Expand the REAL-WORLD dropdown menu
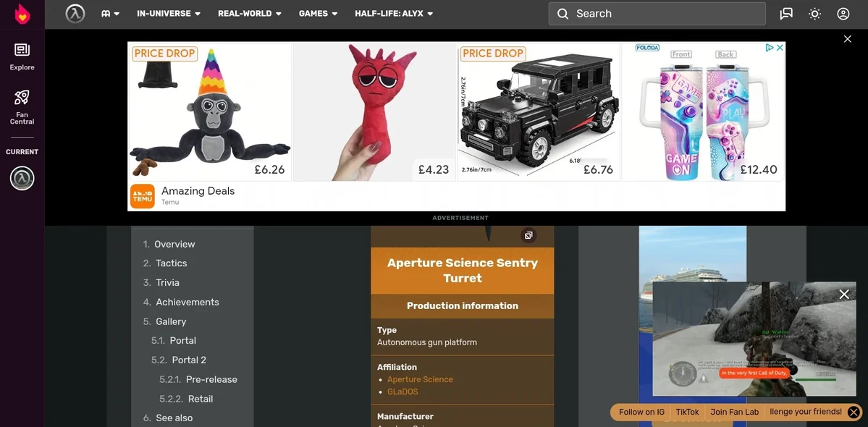Viewport: 868px width, 427px height. pos(250,14)
